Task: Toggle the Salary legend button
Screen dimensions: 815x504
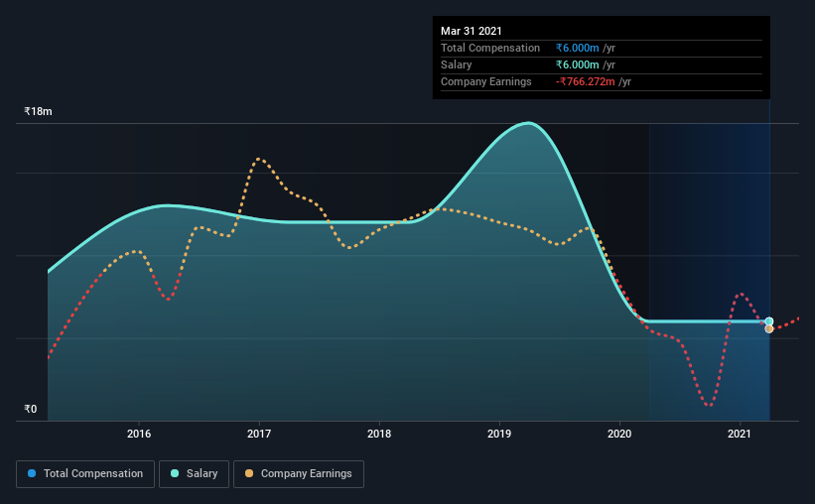Action: pyautogui.click(x=194, y=474)
